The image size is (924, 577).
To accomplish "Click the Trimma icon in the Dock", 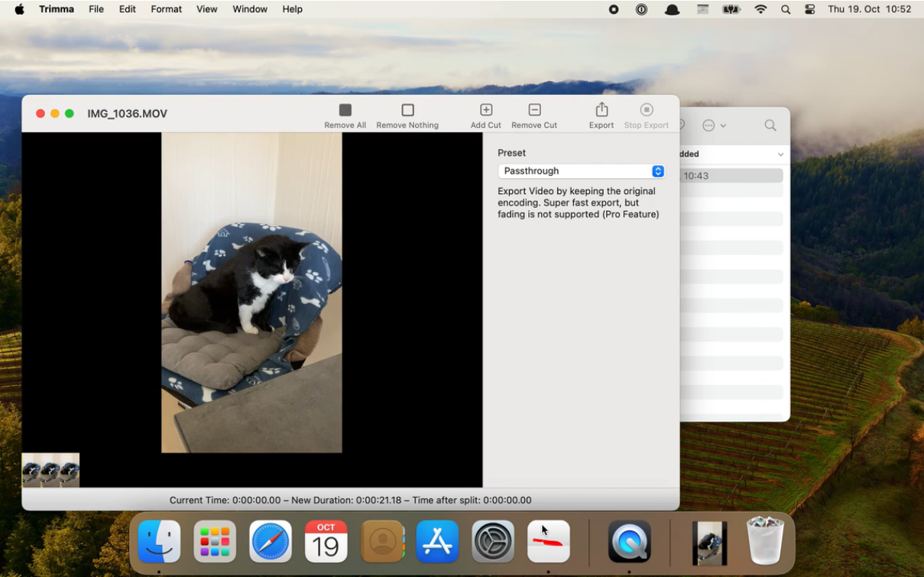I will click(x=549, y=542).
